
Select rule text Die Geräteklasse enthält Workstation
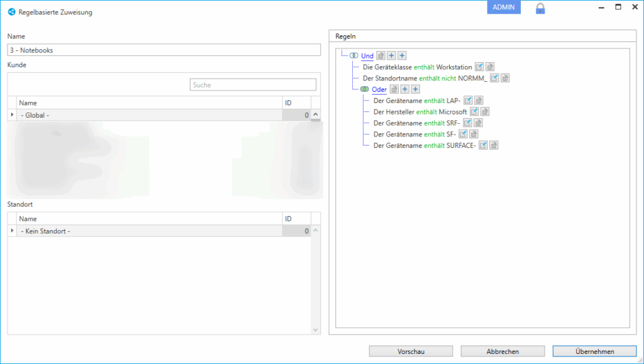[x=418, y=67]
